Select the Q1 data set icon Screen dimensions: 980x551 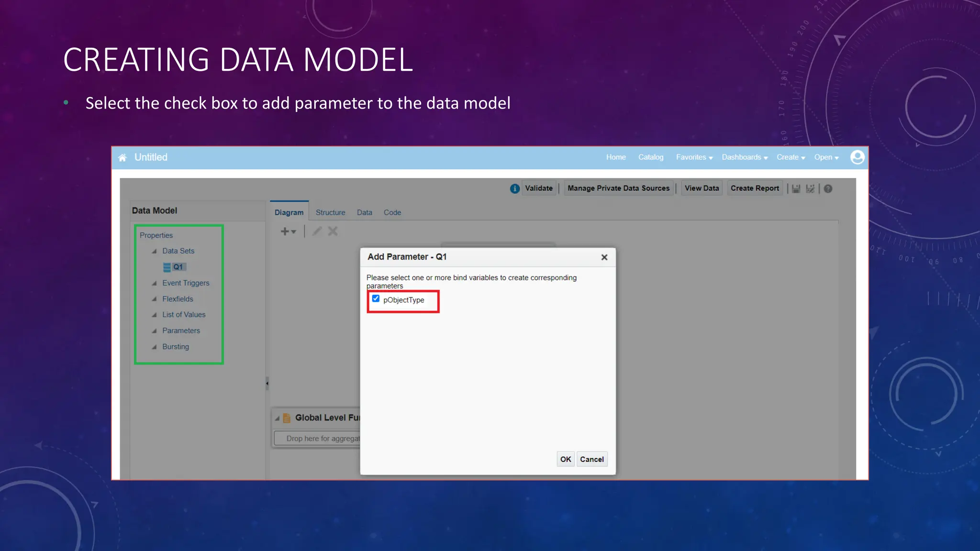point(167,267)
